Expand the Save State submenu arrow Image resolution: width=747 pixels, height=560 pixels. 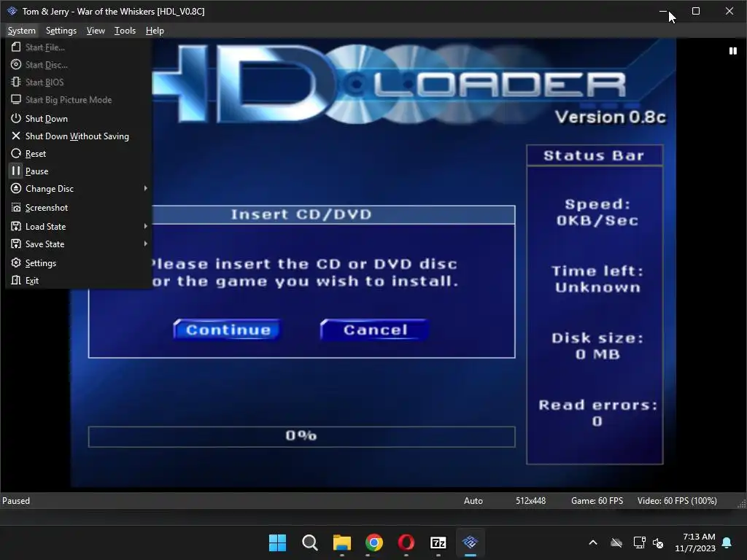[x=145, y=244]
